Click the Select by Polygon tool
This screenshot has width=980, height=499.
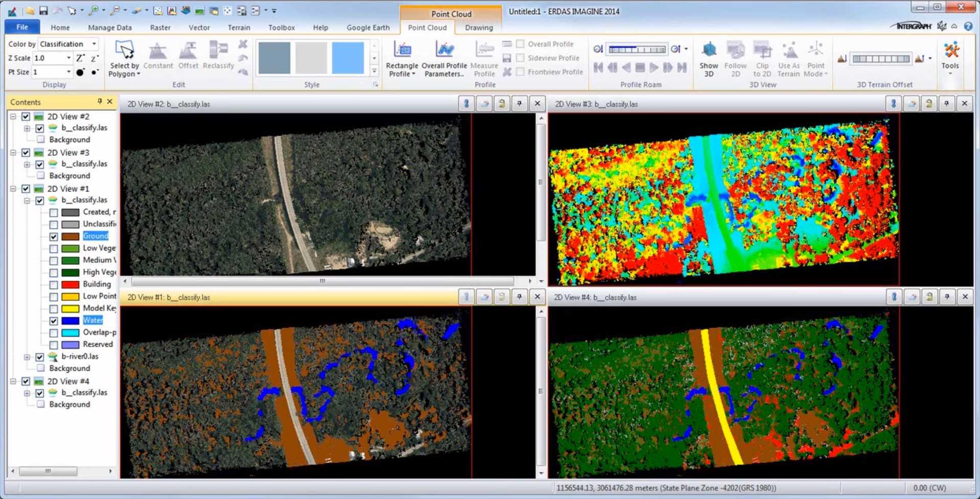(124, 59)
